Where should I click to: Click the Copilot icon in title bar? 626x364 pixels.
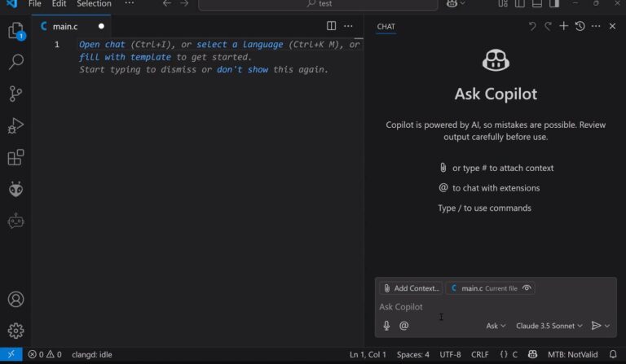click(452, 3)
